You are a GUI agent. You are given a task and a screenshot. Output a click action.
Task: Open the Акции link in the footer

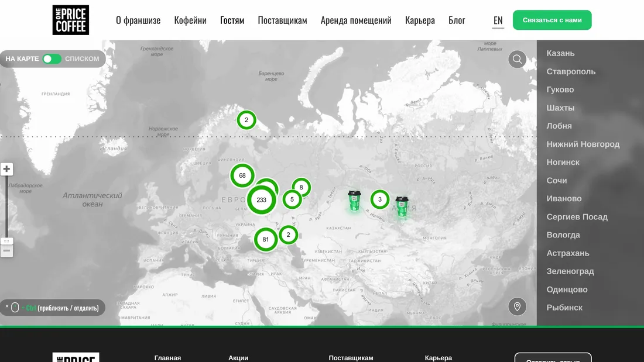tap(238, 357)
